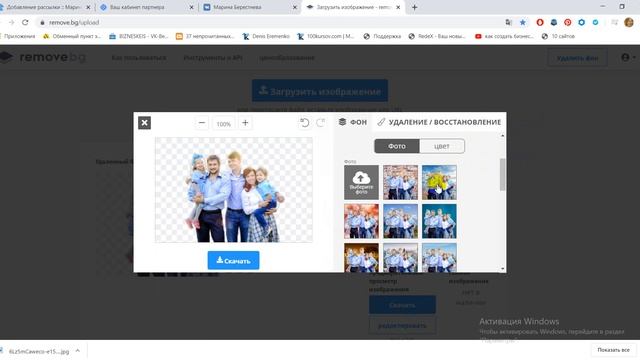
Task: Expand the downloaded jpg file options chevron
Action: pos(78,351)
